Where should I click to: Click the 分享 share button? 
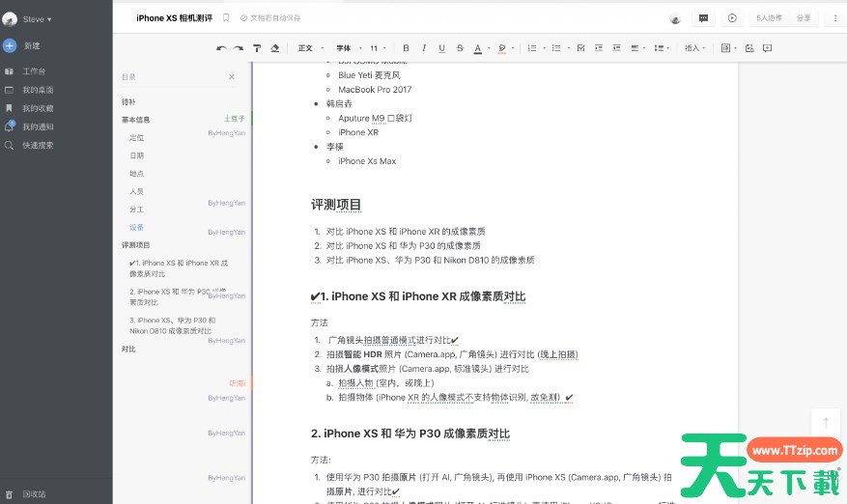pyautogui.click(x=804, y=18)
